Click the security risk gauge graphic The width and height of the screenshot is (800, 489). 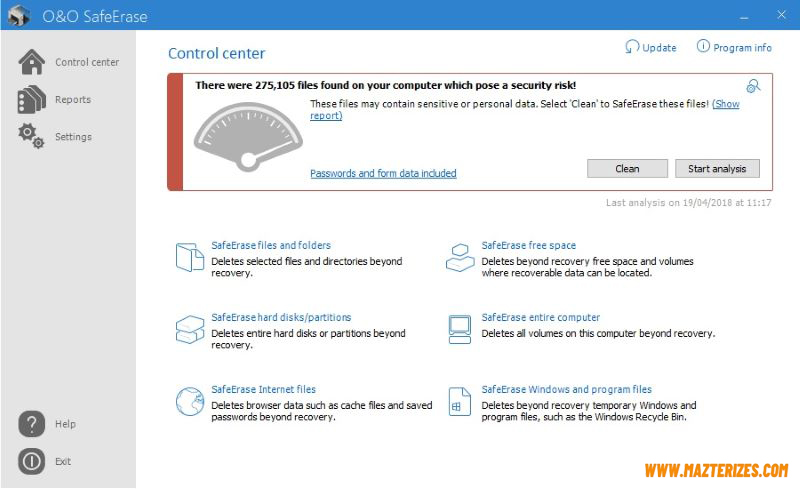pos(248,137)
